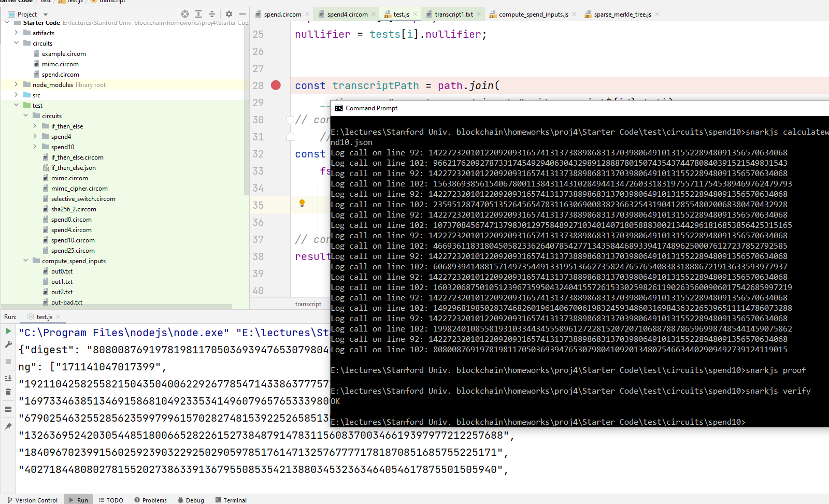This screenshot has width=829, height=504.
Task: Select if_then_else.json file
Action: tap(73, 168)
